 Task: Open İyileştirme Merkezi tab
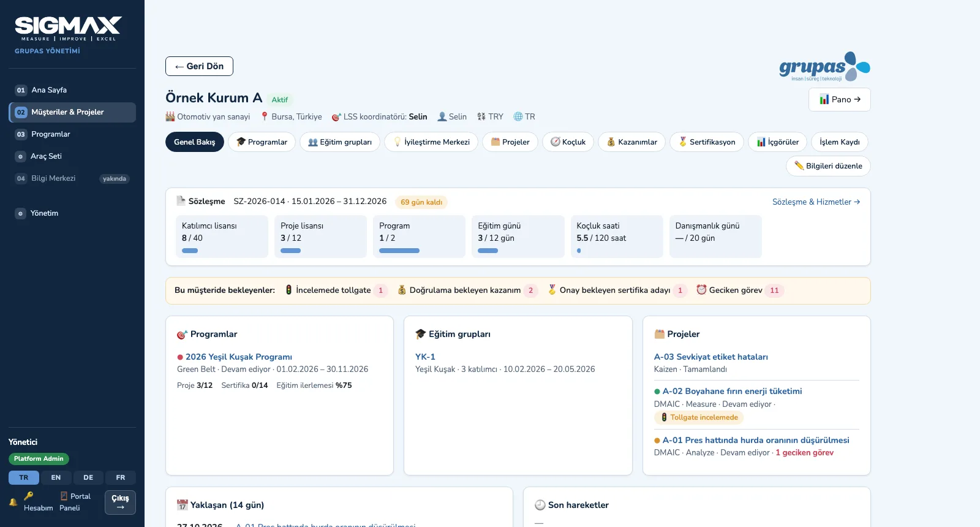[431, 142]
